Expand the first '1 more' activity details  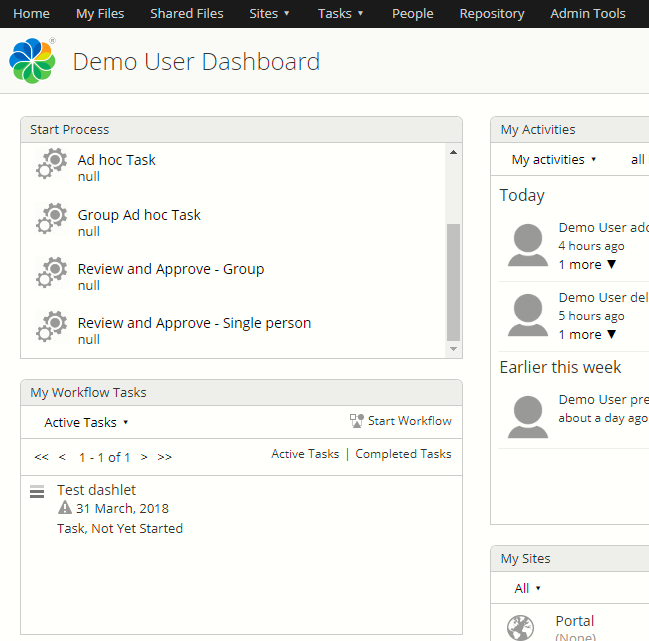[587, 265]
